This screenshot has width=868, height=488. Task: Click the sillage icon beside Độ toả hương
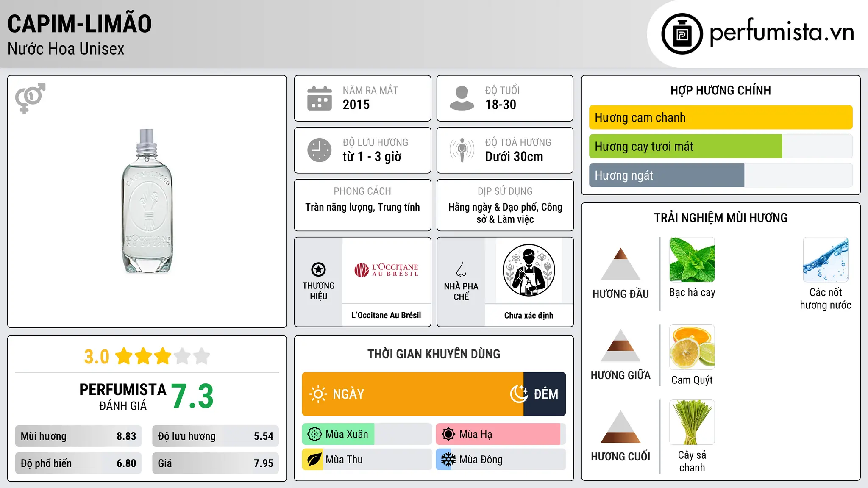point(462,150)
